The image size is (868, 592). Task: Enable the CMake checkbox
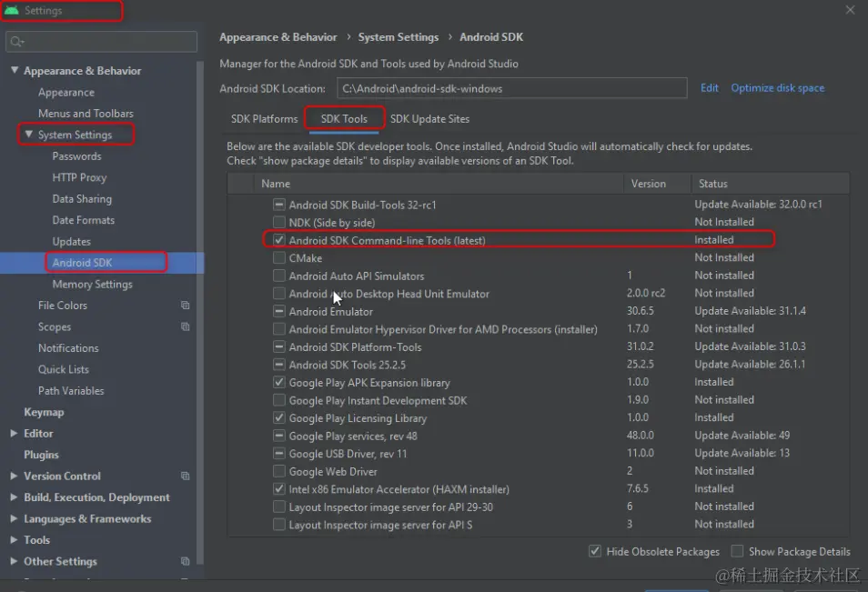(279, 258)
